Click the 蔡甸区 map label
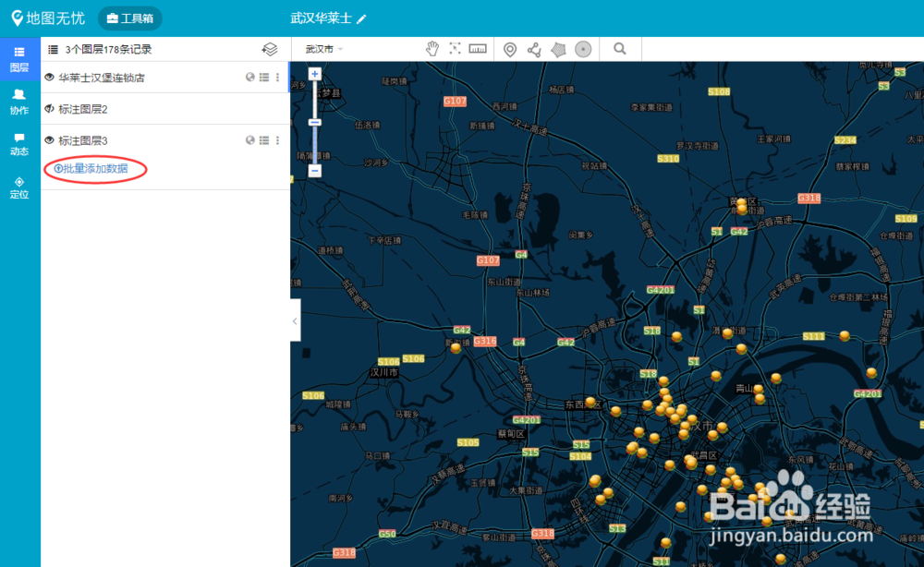 (511, 434)
